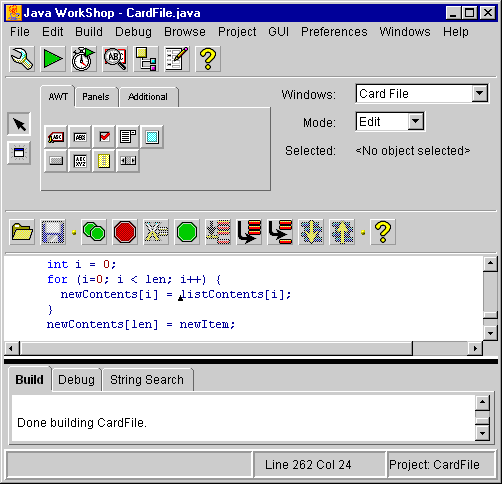
Task: Switch to the AWT palette tab
Action: coord(58,97)
